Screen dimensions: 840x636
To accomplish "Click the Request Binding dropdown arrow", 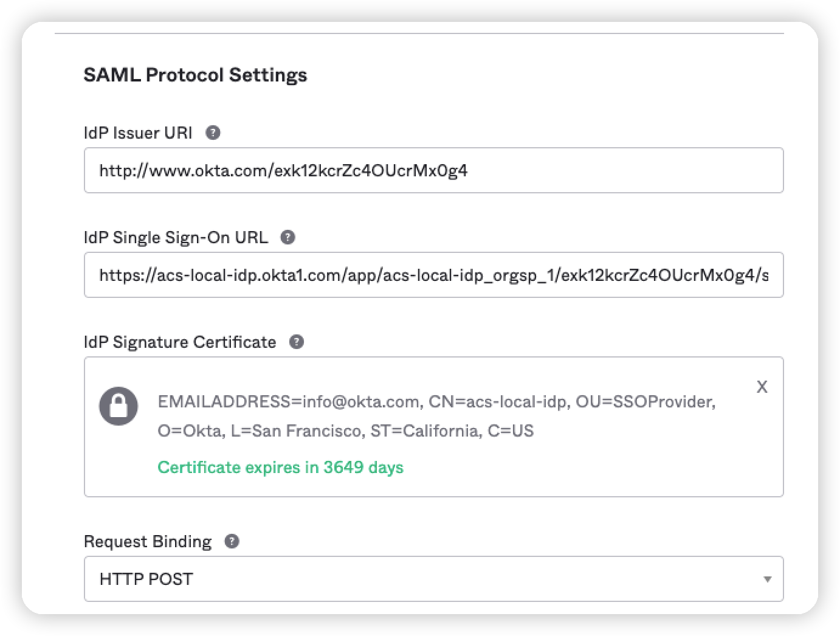I will [767, 579].
